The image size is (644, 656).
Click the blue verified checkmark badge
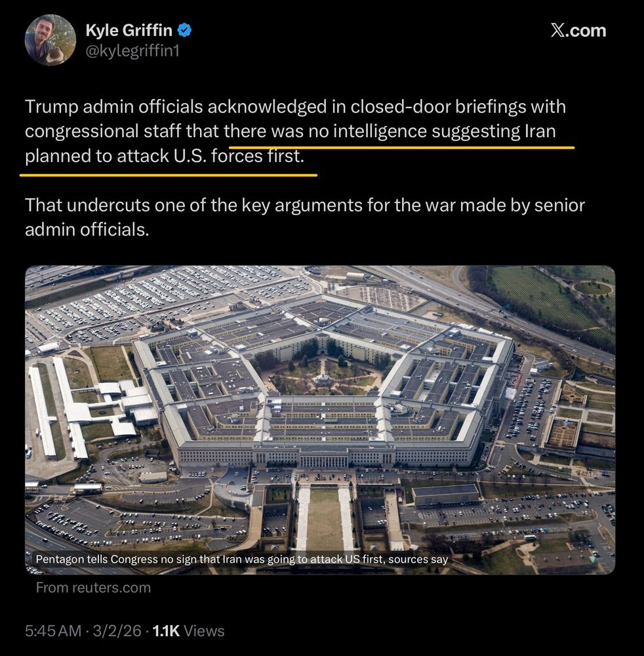click(x=184, y=30)
